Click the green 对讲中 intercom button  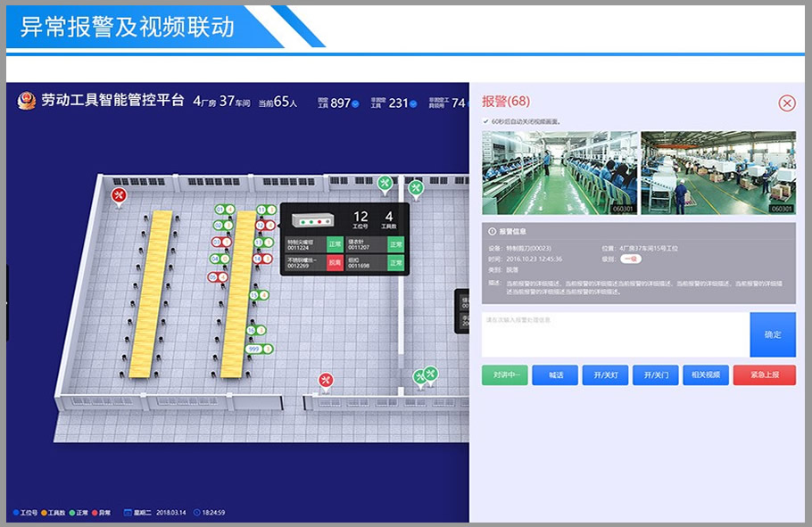(x=504, y=375)
